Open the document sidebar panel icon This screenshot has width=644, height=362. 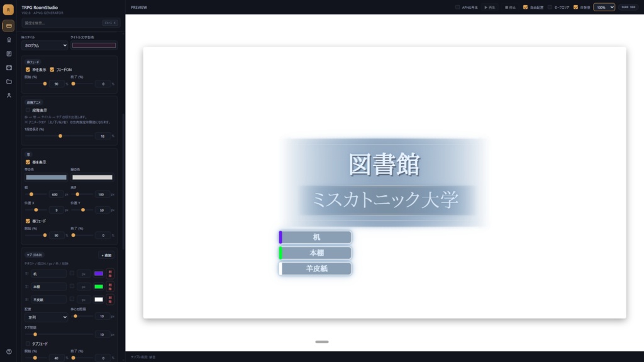[9, 54]
